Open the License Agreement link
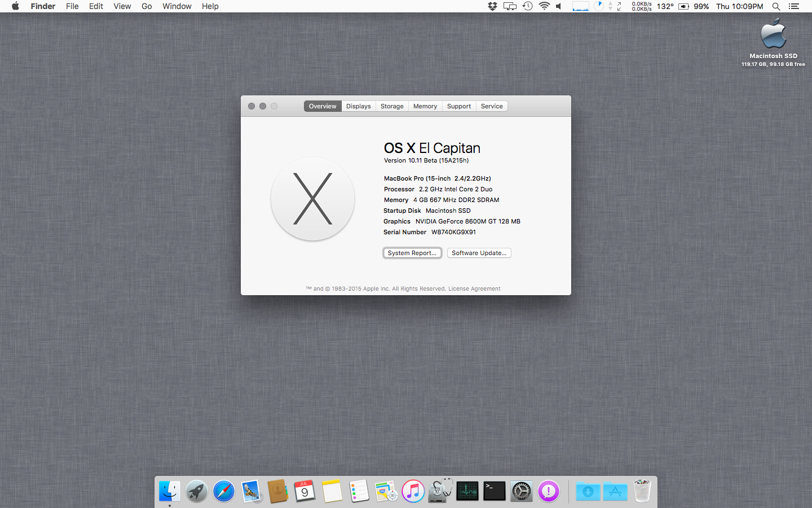This screenshot has width=812, height=508. pyautogui.click(x=474, y=288)
